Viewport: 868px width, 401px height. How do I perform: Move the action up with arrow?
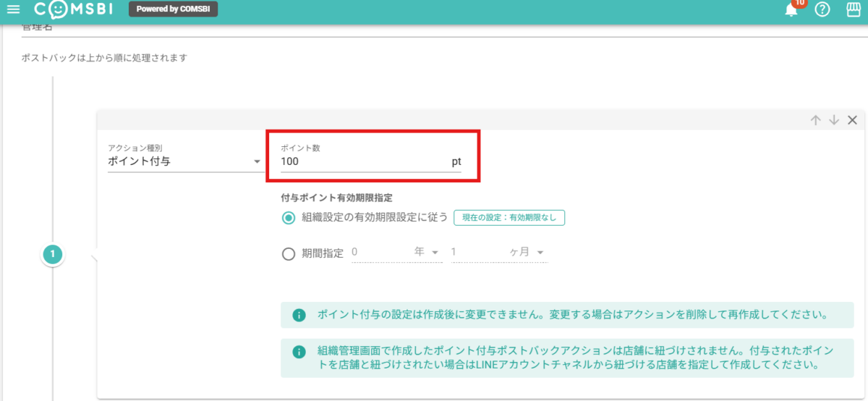pyautogui.click(x=815, y=120)
